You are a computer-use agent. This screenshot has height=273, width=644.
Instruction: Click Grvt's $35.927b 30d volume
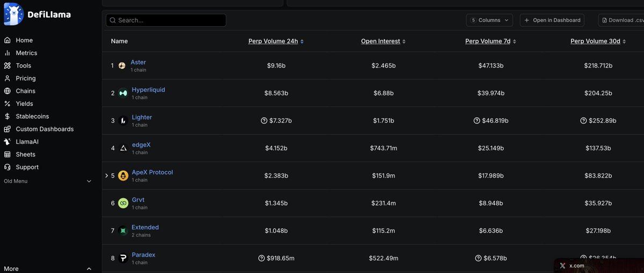(598, 203)
